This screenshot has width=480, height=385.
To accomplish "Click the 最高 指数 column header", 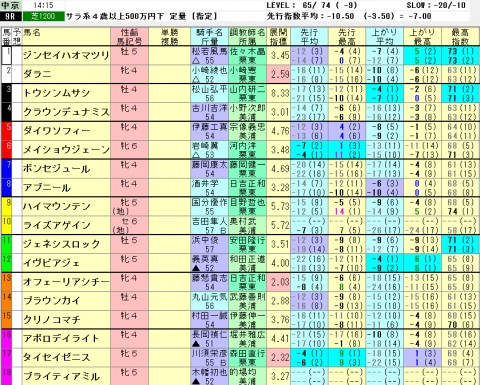I will (x=460, y=37).
